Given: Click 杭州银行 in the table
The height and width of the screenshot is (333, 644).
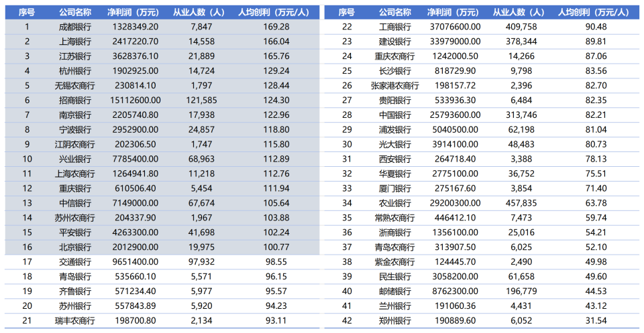Looking at the screenshot, I should (74, 71).
